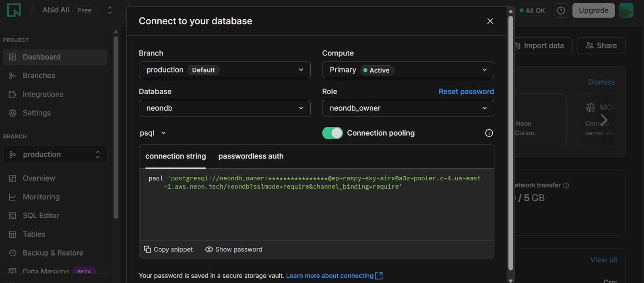The height and width of the screenshot is (283, 644).
Task: Open the Role neondb_owner dropdown
Action: [x=408, y=108]
